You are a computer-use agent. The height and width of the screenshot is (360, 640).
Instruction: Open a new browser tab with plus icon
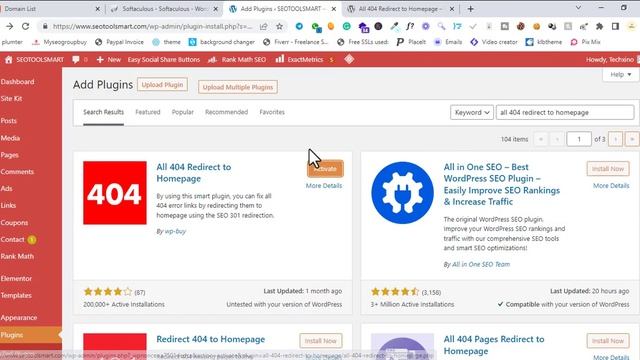(471, 9)
